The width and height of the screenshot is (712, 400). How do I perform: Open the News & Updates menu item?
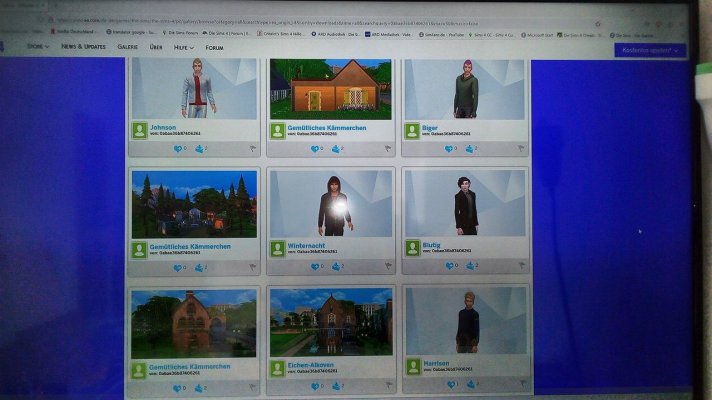pyautogui.click(x=83, y=46)
